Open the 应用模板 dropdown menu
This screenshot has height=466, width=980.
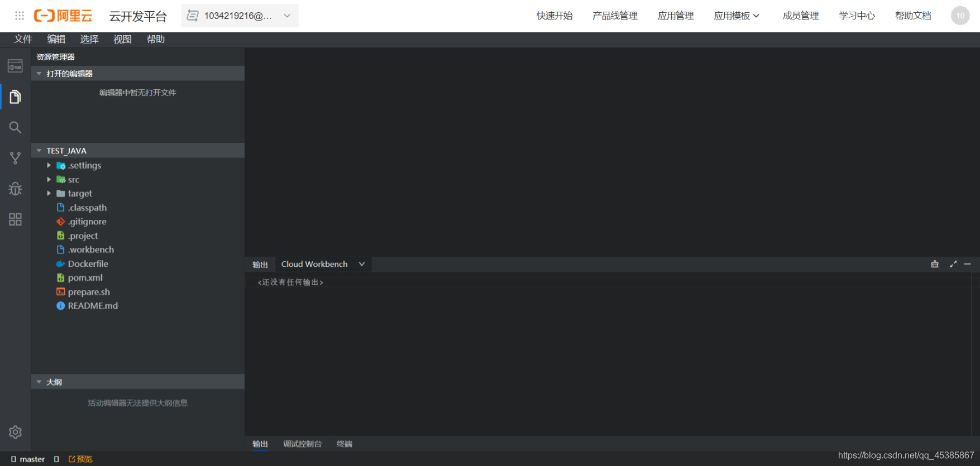(x=737, y=16)
